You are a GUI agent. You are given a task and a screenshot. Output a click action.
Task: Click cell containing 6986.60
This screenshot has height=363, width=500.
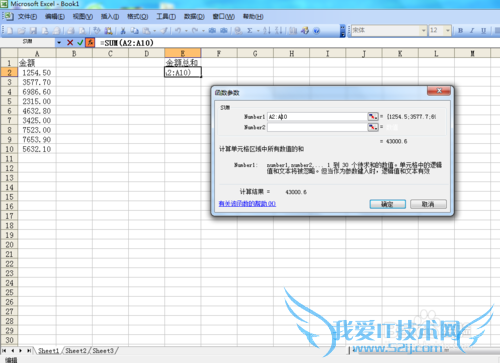(x=37, y=92)
